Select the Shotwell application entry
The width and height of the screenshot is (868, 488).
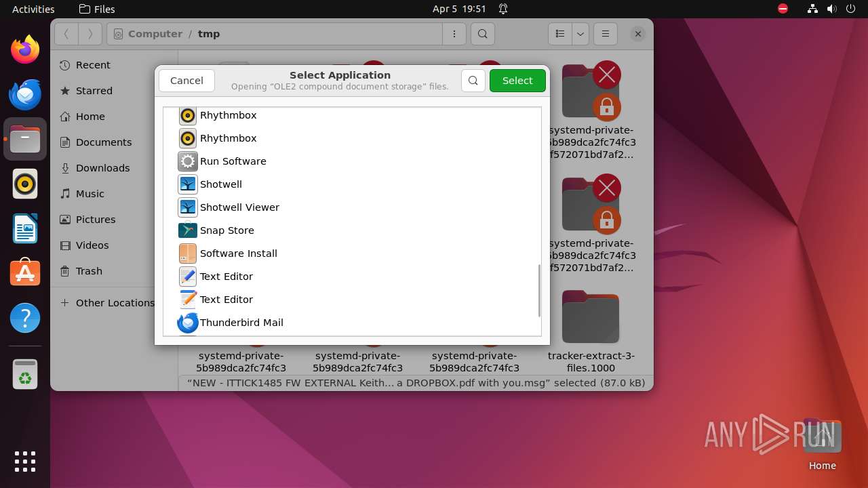point(353,184)
